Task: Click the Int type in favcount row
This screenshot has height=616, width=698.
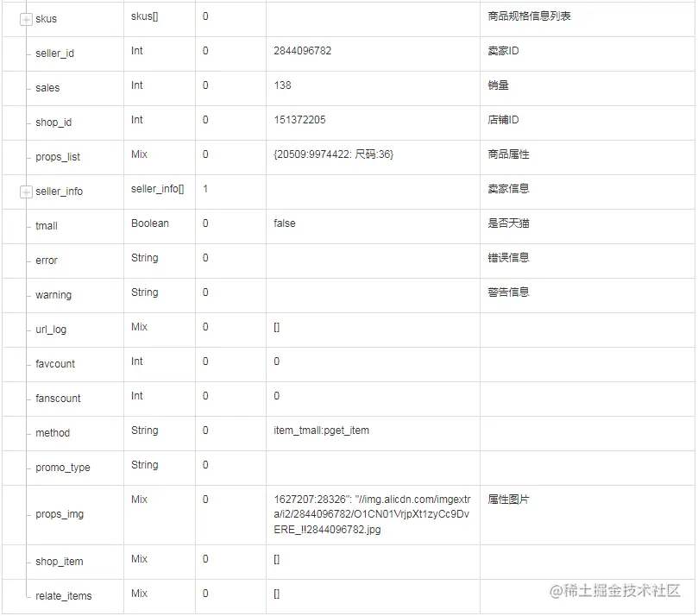Action: coord(137,361)
